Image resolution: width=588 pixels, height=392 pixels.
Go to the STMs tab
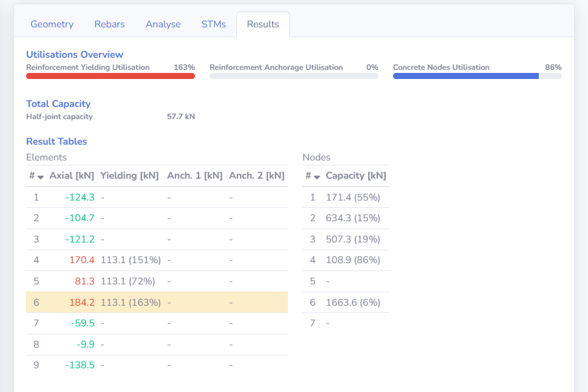pos(213,24)
